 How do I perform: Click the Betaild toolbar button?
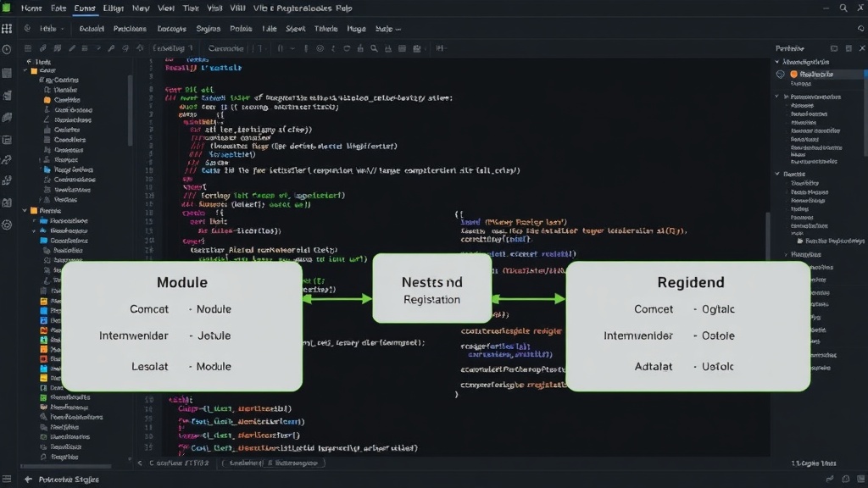click(x=92, y=29)
